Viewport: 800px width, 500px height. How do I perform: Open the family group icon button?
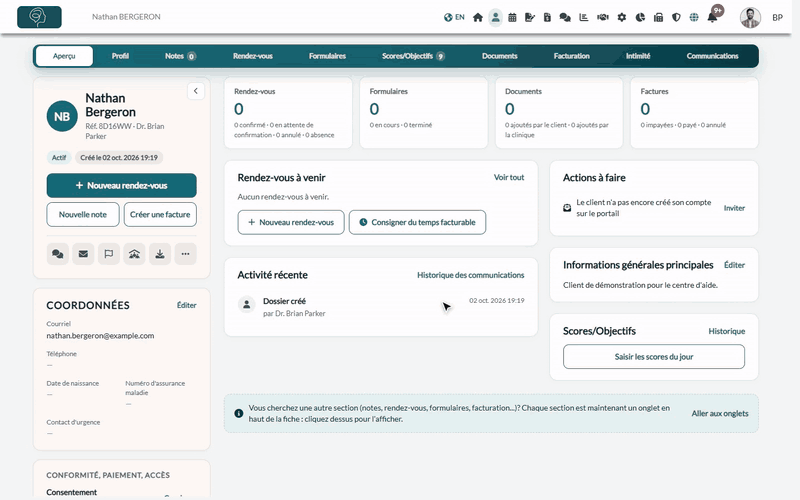[x=134, y=254]
